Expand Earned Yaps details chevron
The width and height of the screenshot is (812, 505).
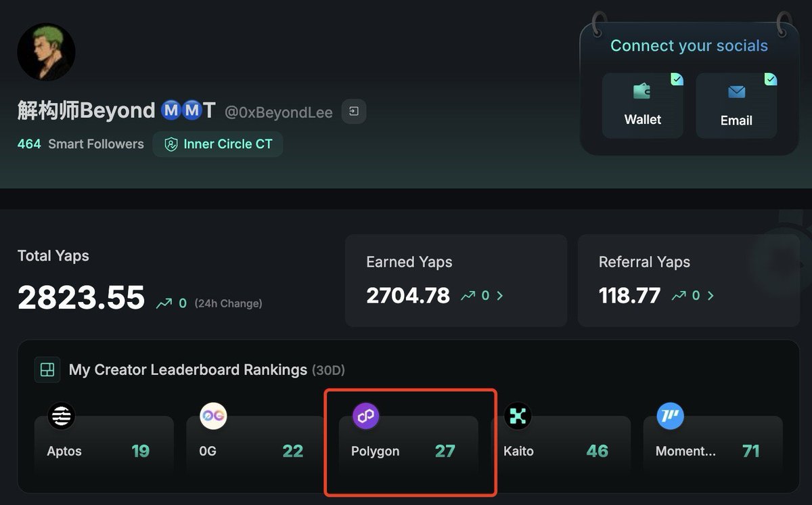coord(500,296)
